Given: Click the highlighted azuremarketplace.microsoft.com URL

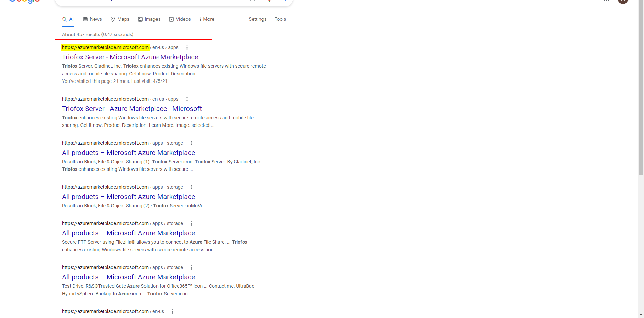Looking at the screenshot, I should pyautogui.click(x=105, y=47).
